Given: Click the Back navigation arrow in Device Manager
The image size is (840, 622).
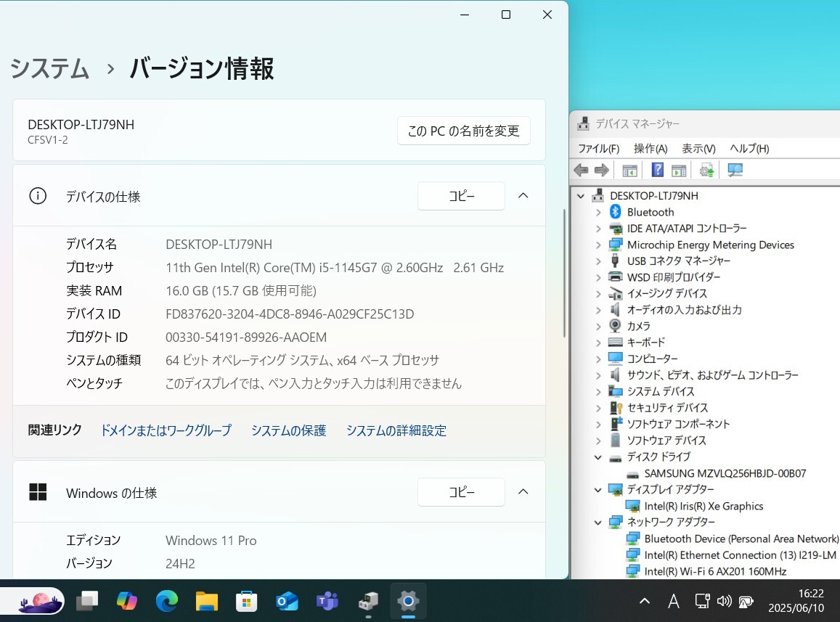Looking at the screenshot, I should pyautogui.click(x=580, y=169).
